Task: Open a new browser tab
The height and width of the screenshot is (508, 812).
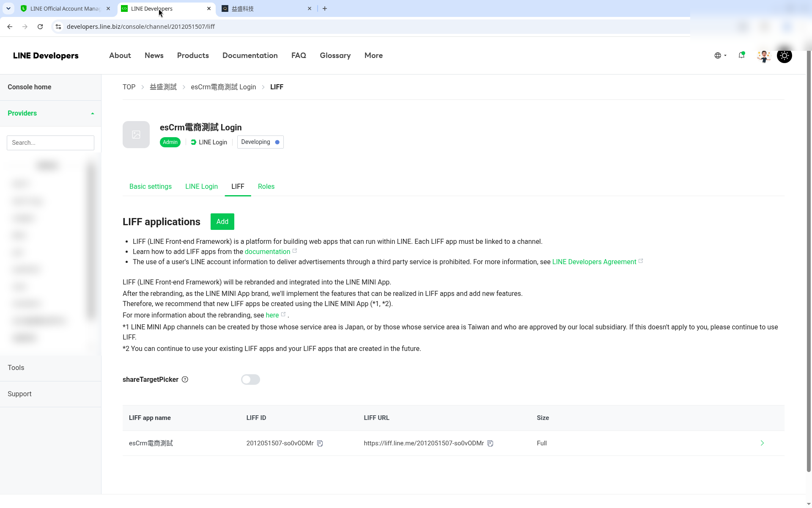Action: point(325,8)
